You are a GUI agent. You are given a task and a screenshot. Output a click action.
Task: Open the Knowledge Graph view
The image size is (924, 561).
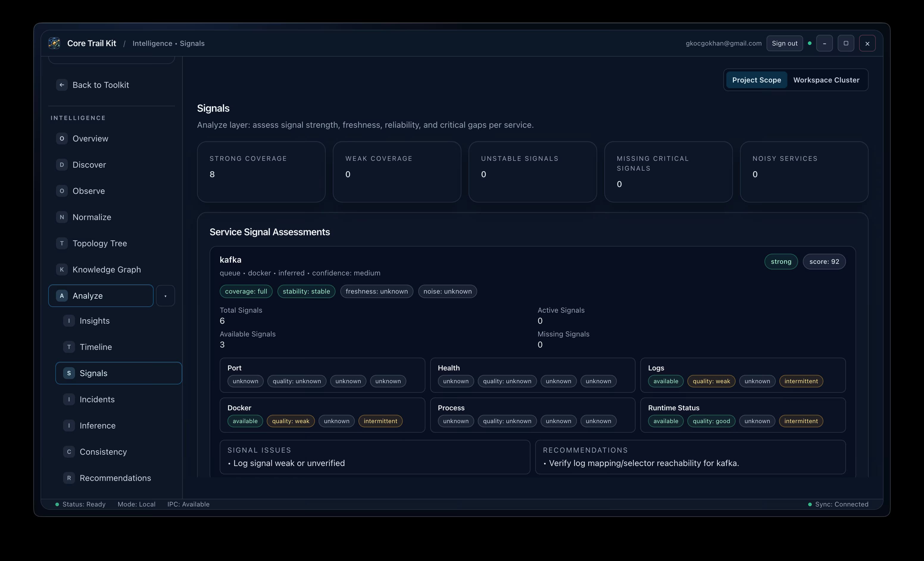(x=112, y=269)
